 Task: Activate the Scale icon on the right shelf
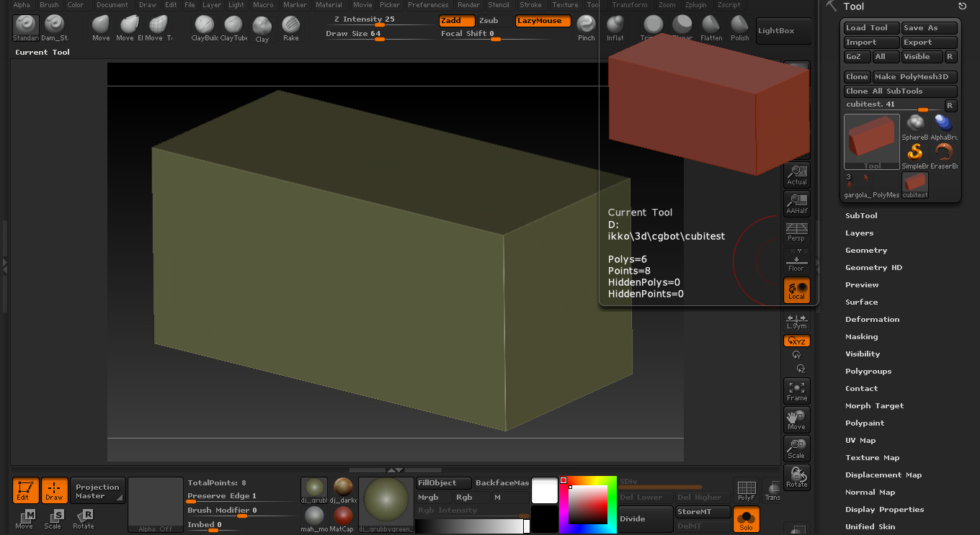(796, 448)
